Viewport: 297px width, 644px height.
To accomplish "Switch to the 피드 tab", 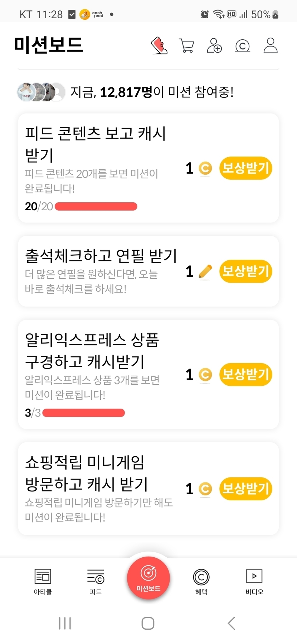I will point(96,581).
